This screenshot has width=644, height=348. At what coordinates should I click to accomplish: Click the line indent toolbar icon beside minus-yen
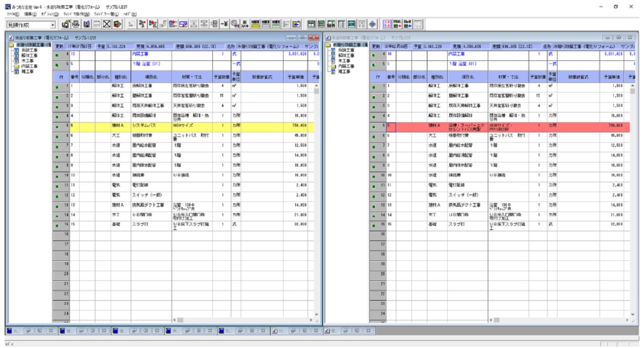tap(214, 24)
